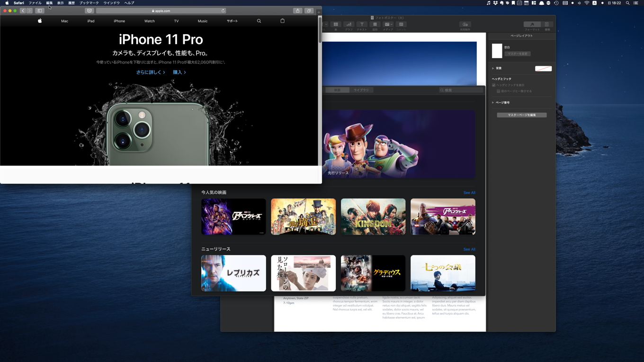Screen dimensions: 644x362
Task: Open the ウインドウ menu
Action: click(112, 3)
